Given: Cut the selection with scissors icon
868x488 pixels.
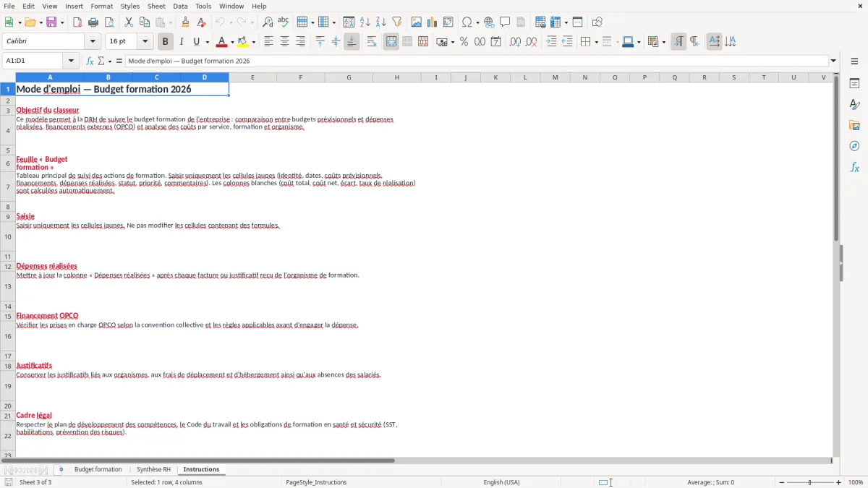Looking at the screenshot, I should click(x=129, y=22).
